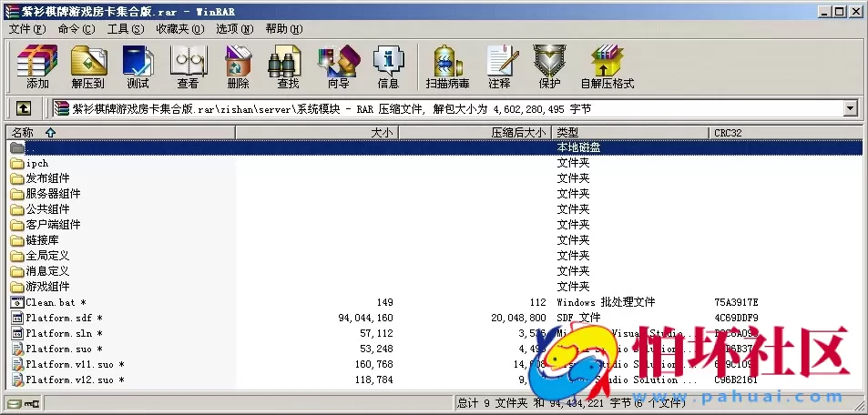Click the SFX (自解压格式) icon
Screen dimensions: 868x415
point(607,67)
